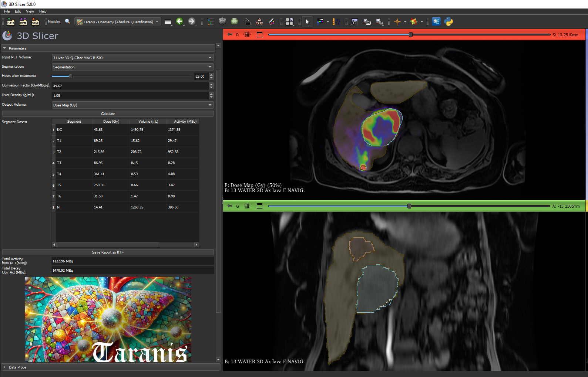Image resolution: width=588 pixels, height=377 pixels.
Task: Click the Conversion Factor field 49.67
Action: point(130,86)
